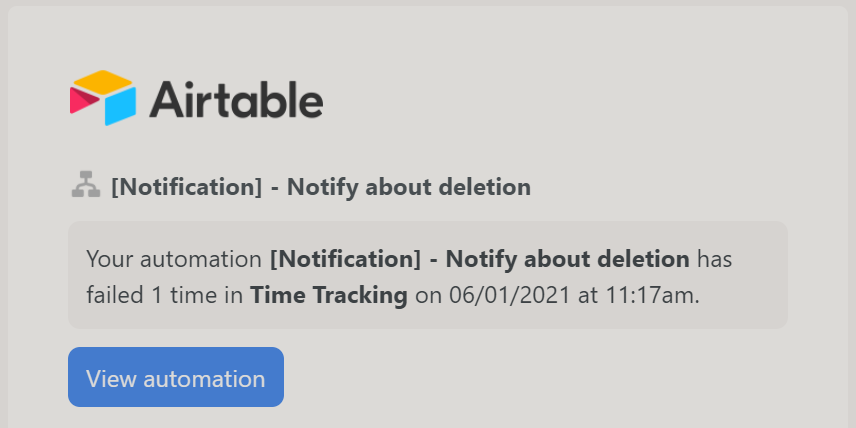Viewport: 856px width, 428px height.
Task: Click 'Your automation' text in message
Action: click(x=174, y=259)
